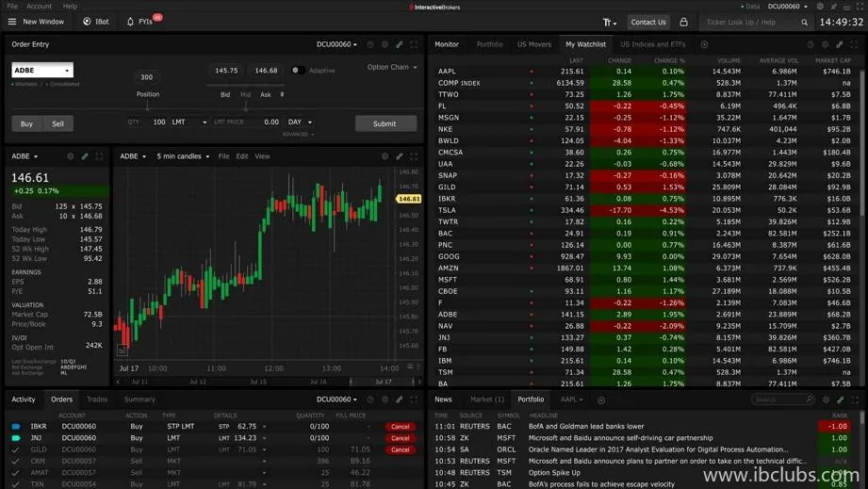The height and width of the screenshot is (489, 868).
Task: Open the FYIs notification bell
Action: click(130, 22)
